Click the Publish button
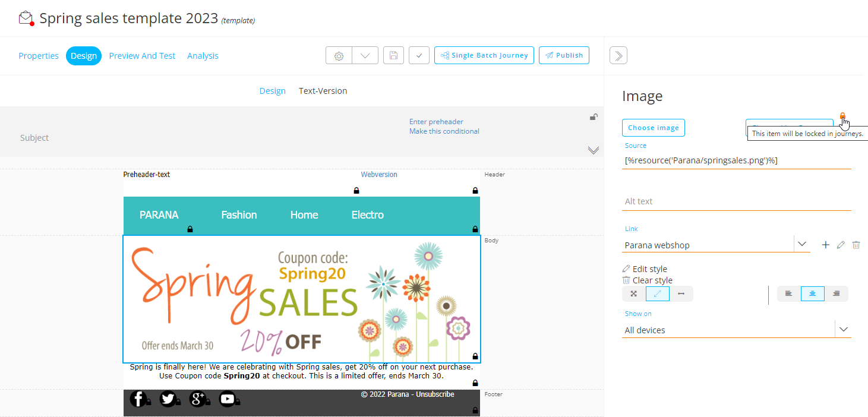The image size is (868, 417). [564, 55]
